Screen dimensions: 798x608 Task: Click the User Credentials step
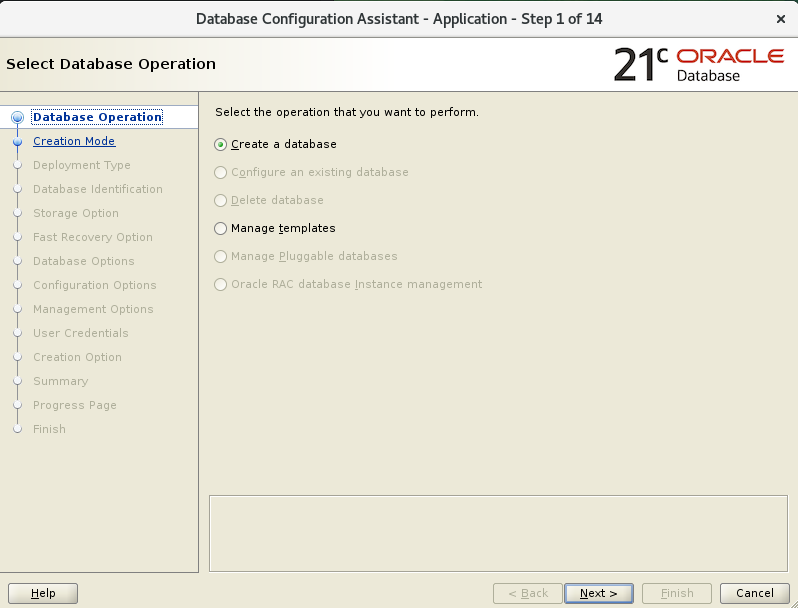(x=81, y=332)
